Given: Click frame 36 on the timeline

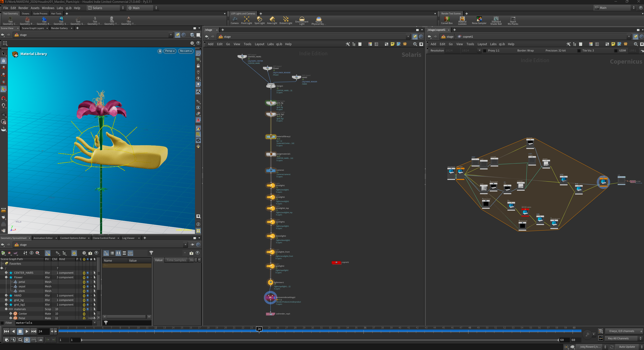Looking at the screenshot, I should pyautogui.click(x=365, y=328).
